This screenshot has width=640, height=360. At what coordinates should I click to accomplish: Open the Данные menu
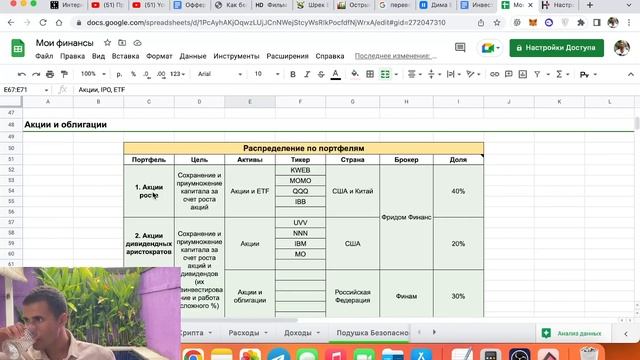click(x=193, y=56)
